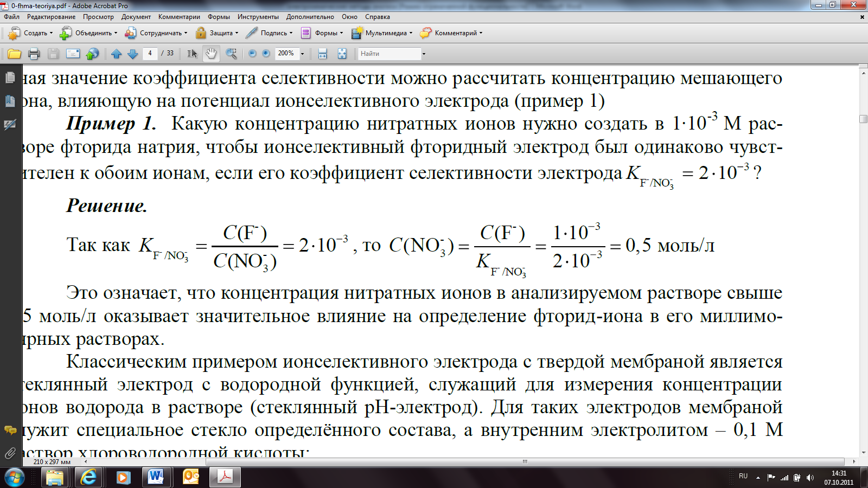The image size is (868, 488).
Task: Open the Signatures panel in left sidebar
Action: (x=10, y=125)
